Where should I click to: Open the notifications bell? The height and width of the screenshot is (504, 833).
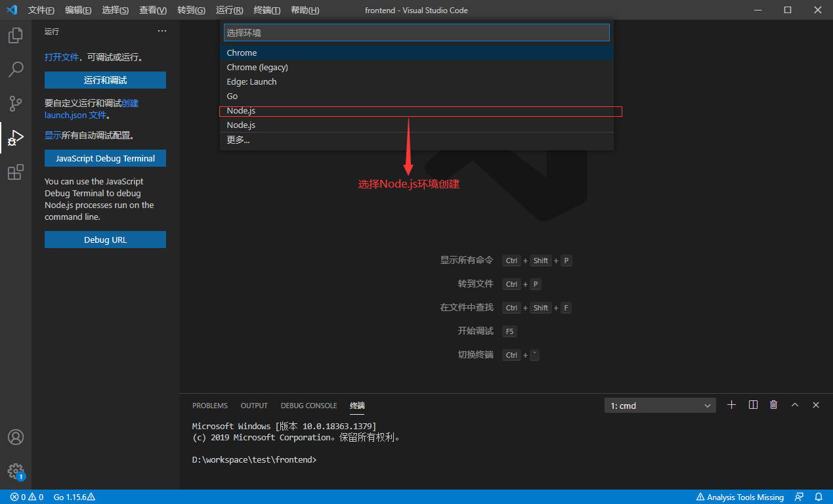819,497
